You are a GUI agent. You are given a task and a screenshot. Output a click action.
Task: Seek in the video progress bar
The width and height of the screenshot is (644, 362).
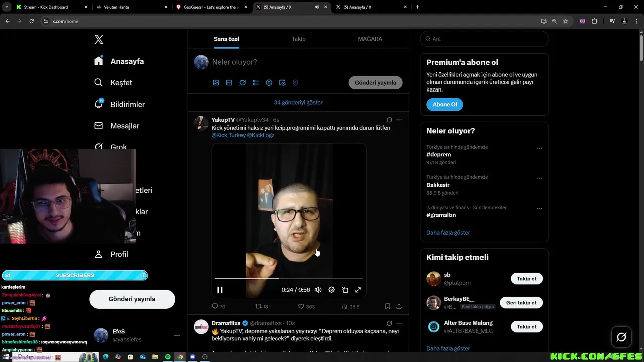pos(289,278)
